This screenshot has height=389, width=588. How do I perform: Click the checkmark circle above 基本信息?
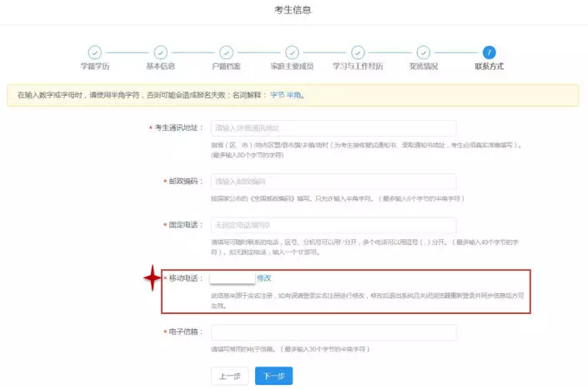click(161, 52)
